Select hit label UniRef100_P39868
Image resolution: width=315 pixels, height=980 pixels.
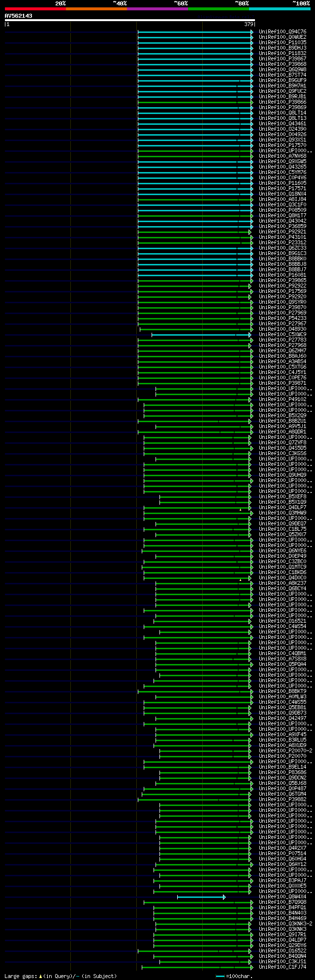click(283, 64)
